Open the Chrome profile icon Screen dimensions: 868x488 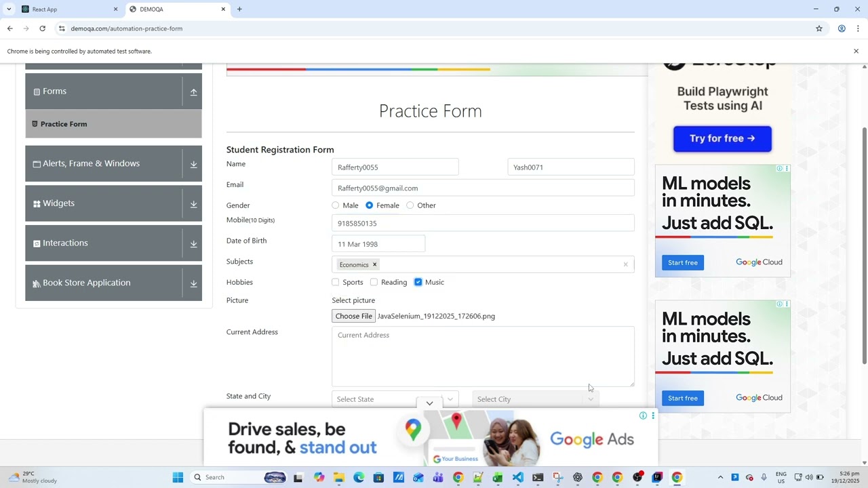tap(842, 28)
